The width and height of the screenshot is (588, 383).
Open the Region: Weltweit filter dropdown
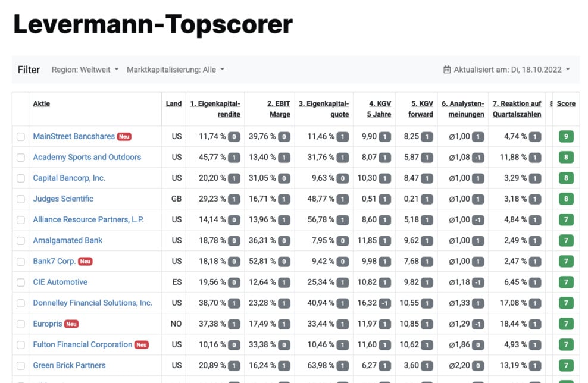tap(85, 70)
